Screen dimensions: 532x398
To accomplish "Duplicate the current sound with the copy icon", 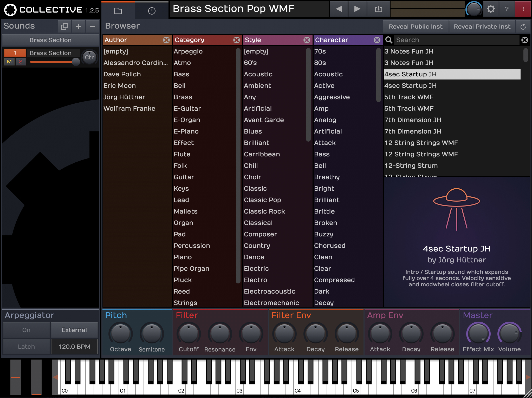I will coord(65,26).
